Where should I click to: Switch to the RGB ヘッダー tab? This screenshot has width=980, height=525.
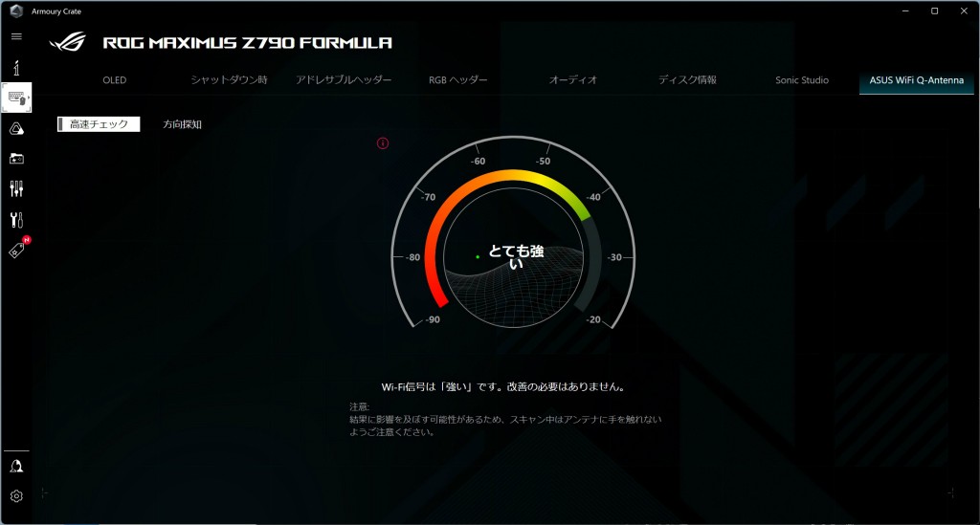point(458,80)
